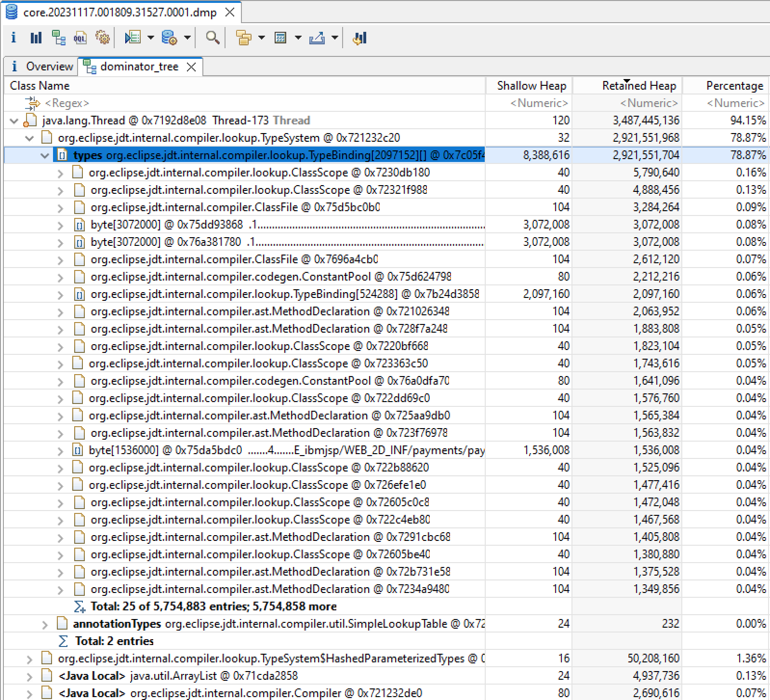Viewport: 770px width, 700px height.
Task: Open the grouping dropdown arrow
Action: [x=262, y=38]
